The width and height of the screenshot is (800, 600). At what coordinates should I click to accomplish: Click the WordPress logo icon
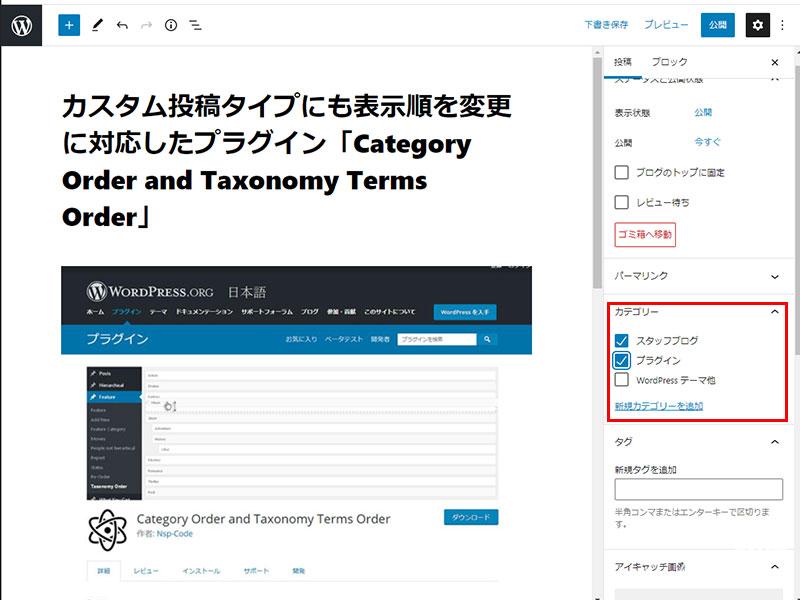tap(21, 25)
